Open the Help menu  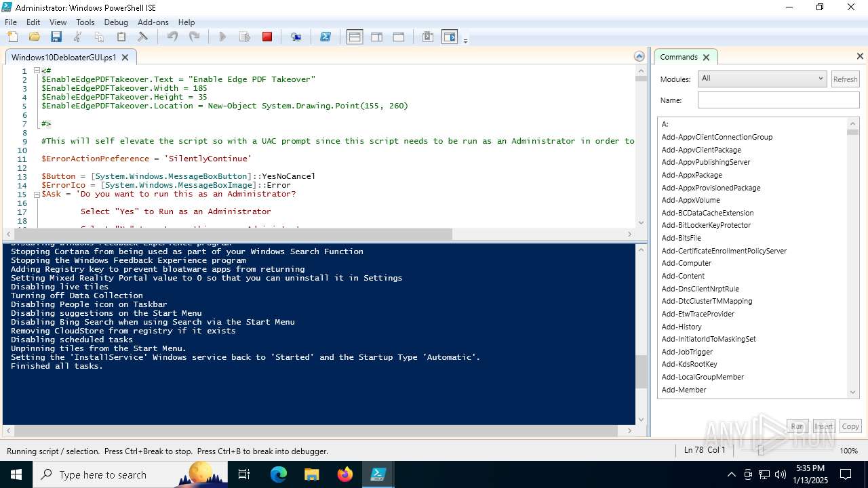tap(186, 22)
